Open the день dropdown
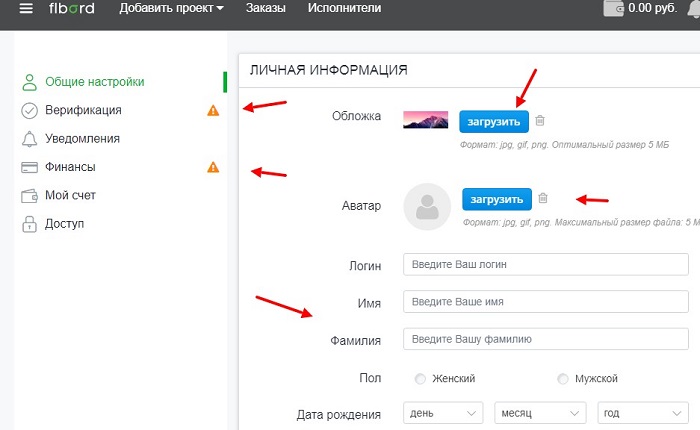This screenshot has height=430, width=700. pos(443,413)
